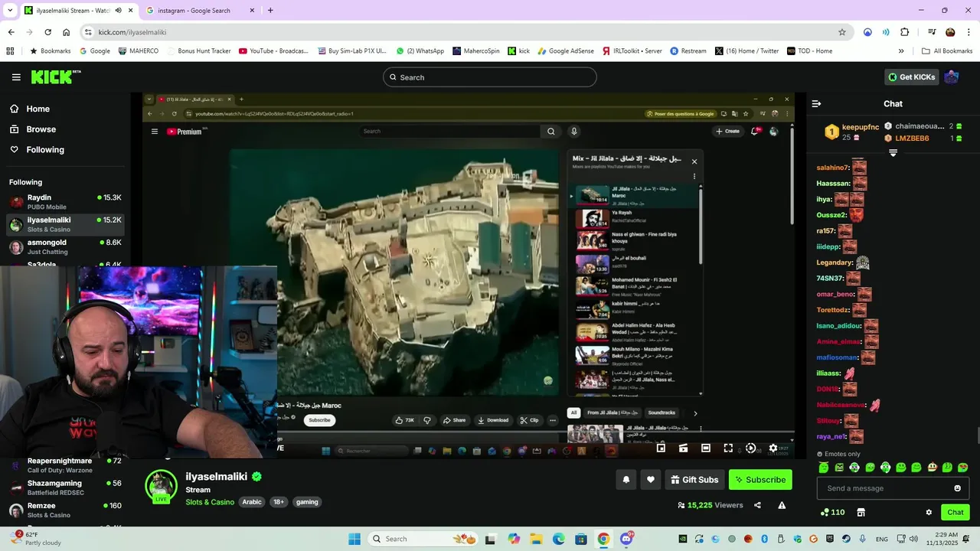Click the Gift Subs button
The image size is (980, 551).
tap(694, 480)
